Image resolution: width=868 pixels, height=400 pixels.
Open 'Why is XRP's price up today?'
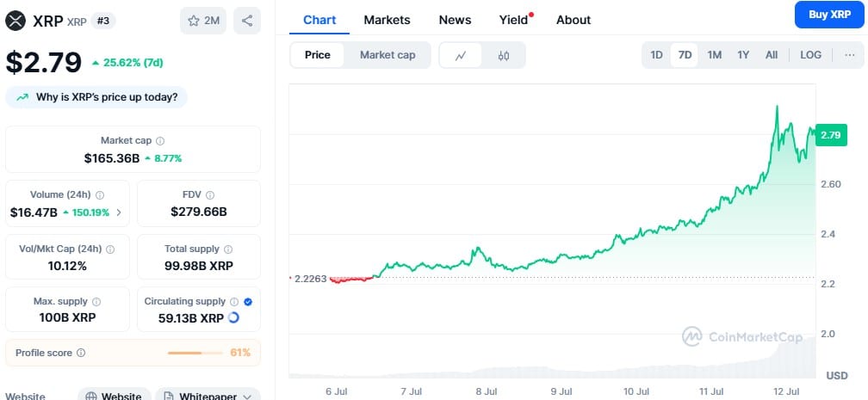96,97
